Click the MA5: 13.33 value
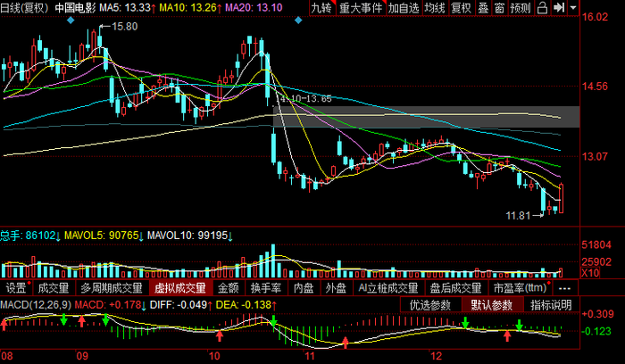This screenshot has height=364, width=625. pyautogui.click(x=127, y=7)
